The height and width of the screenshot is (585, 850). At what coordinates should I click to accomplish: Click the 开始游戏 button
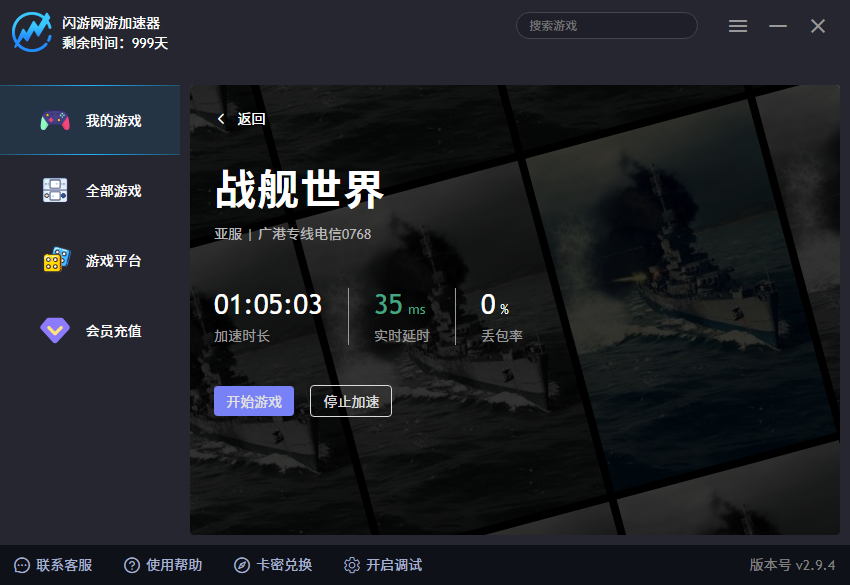pyautogui.click(x=254, y=401)
